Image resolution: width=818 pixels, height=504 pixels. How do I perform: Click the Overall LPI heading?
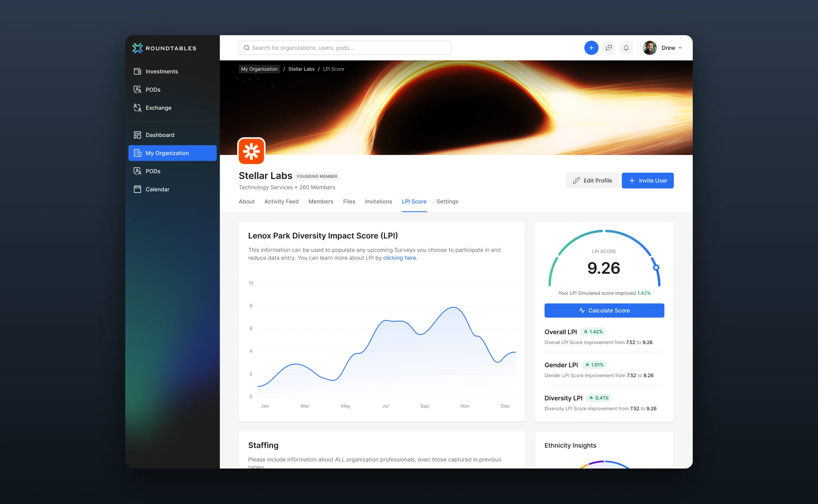(x=561, y=332)
